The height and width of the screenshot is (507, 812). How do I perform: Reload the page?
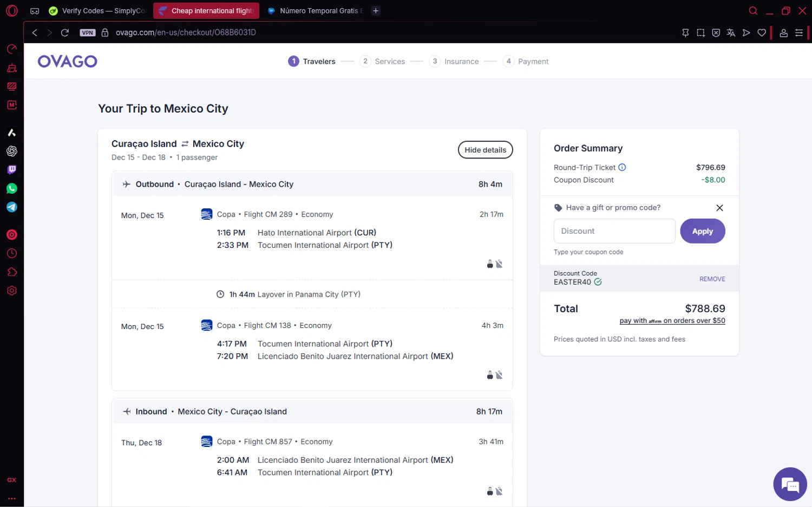point(65,32)
